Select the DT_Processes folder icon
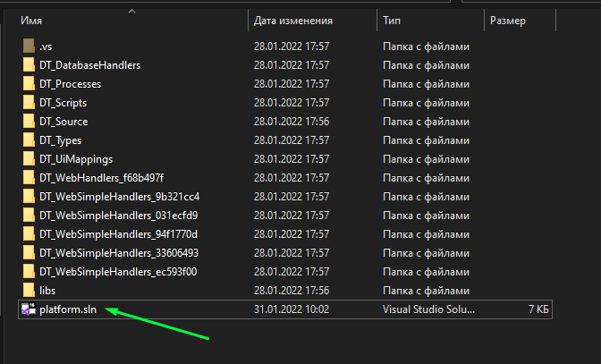This screenshot has width=601, height=364. coord(29,84)
